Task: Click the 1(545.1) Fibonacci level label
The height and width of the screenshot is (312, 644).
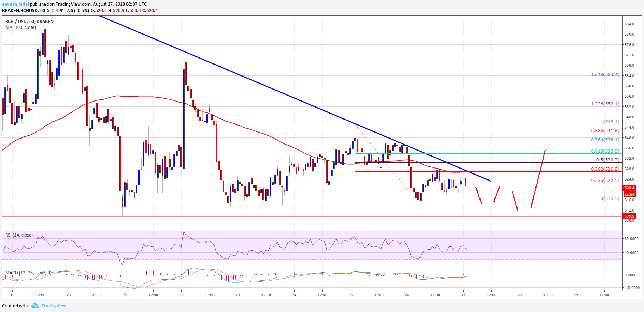Action: (x=610, y=122)
